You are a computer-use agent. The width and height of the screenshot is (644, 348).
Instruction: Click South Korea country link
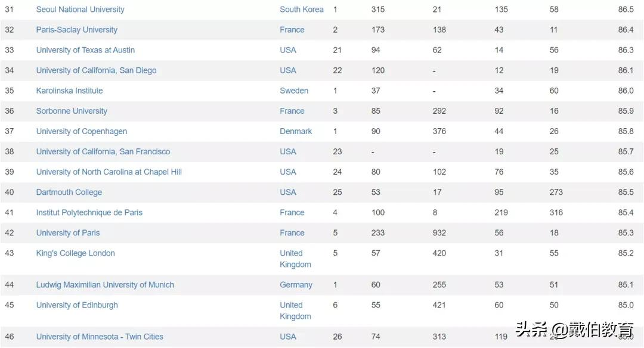coord(302,10)
